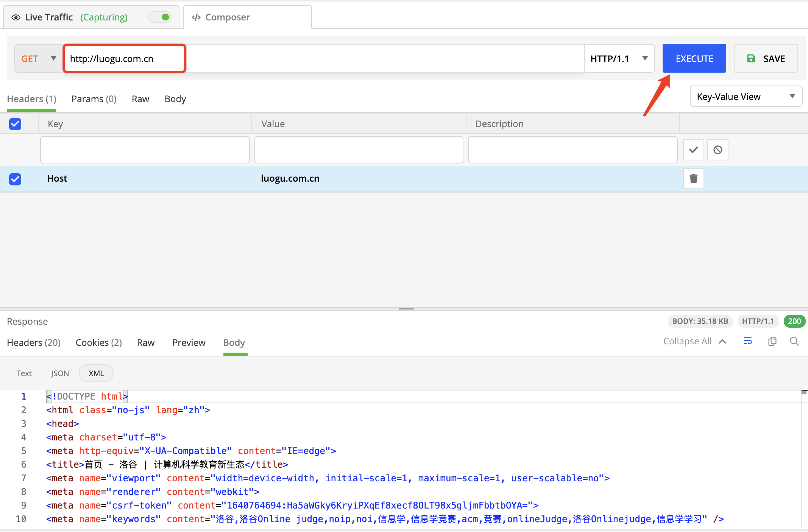Expand the Key-Value View dropdown
The width and height of the screenshot is (808, 532).
(745, 96)
